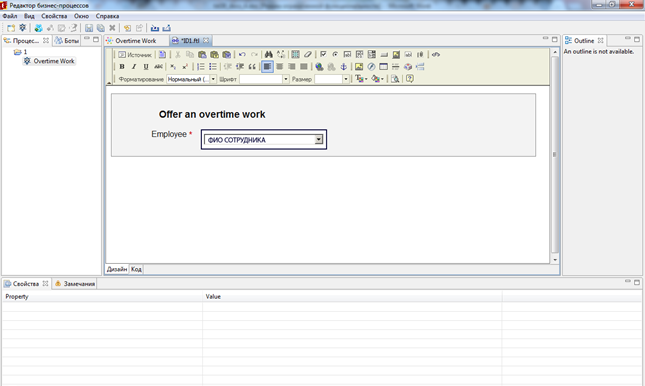The image size is (645, 386).
Task: Switch to the Замечания tab
Action: (75, 284)
